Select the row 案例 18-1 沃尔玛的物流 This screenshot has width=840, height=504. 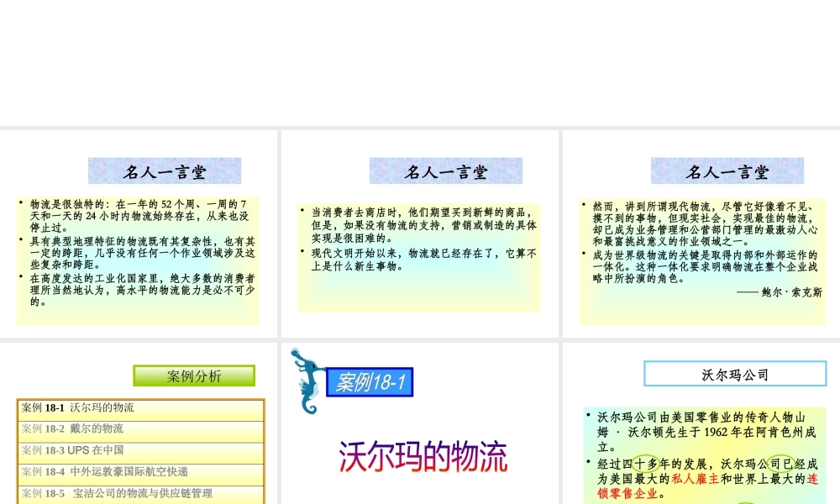[x=141, y=408]
